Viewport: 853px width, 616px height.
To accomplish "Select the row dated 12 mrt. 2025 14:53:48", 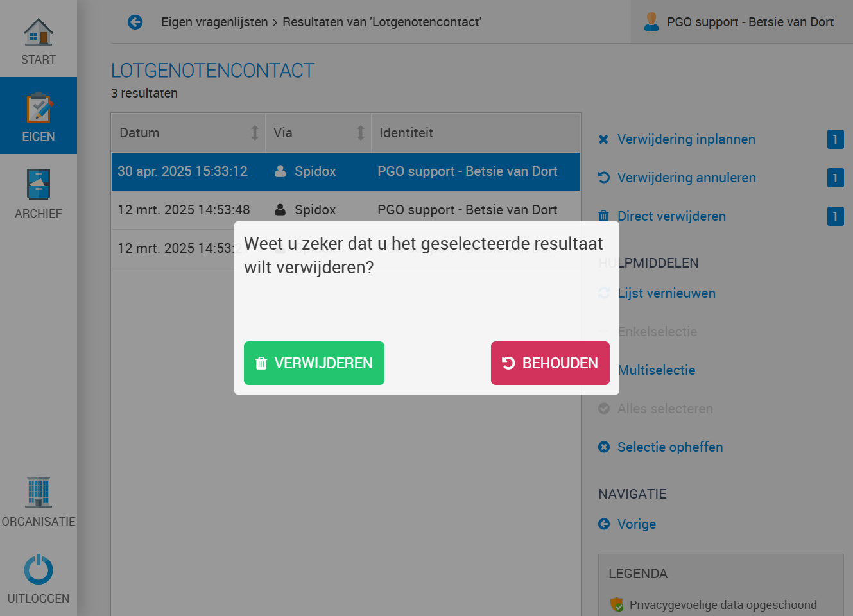I will (345, 210).
